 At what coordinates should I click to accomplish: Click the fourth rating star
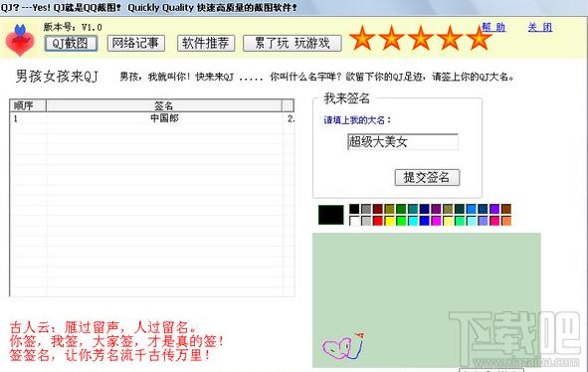click(x=450, y=38)
